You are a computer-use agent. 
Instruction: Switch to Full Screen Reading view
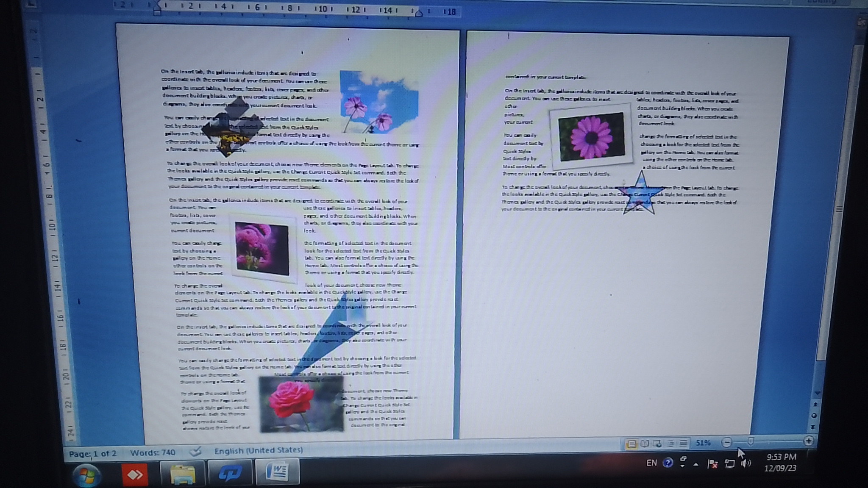click(645, 444)
